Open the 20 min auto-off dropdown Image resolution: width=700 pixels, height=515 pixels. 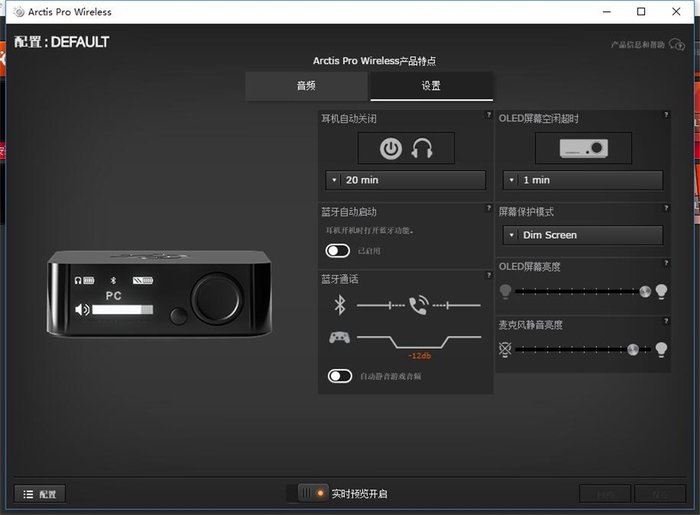pyautogui.click(x=406, y=180)
